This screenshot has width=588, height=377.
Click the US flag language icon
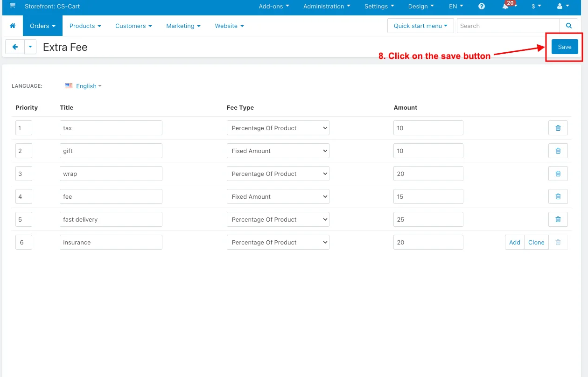pyautogui.click(x=69, y=86)
